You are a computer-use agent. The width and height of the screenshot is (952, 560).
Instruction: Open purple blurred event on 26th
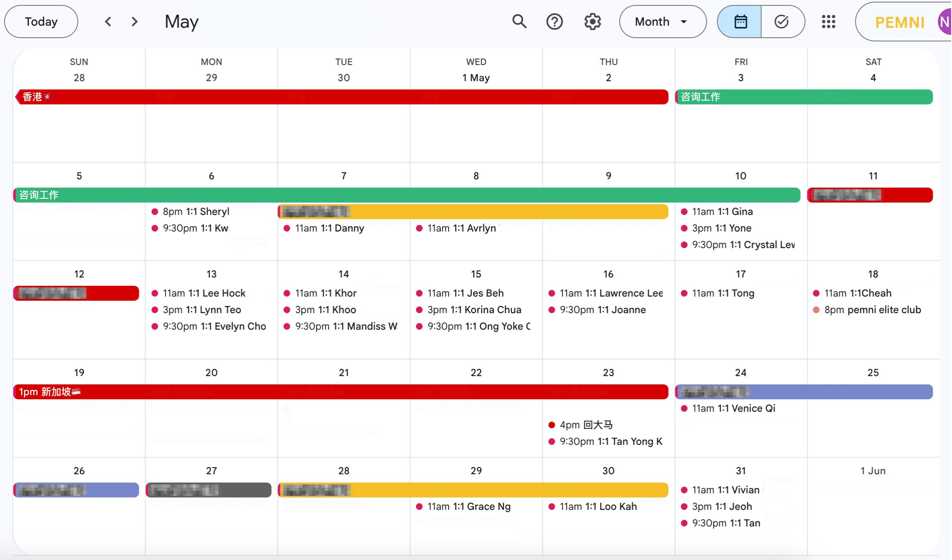click(x=76, y=490)
